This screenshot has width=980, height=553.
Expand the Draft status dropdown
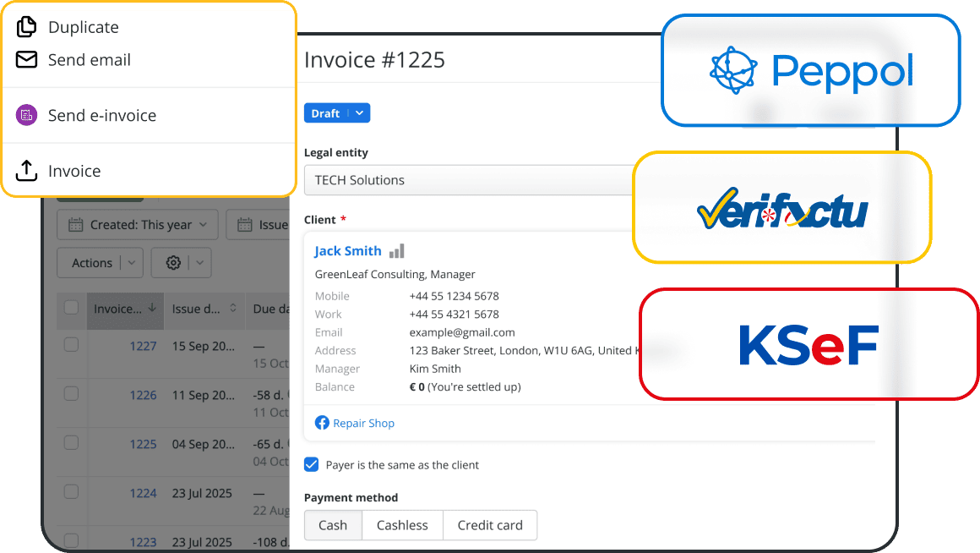pos(359,113)
